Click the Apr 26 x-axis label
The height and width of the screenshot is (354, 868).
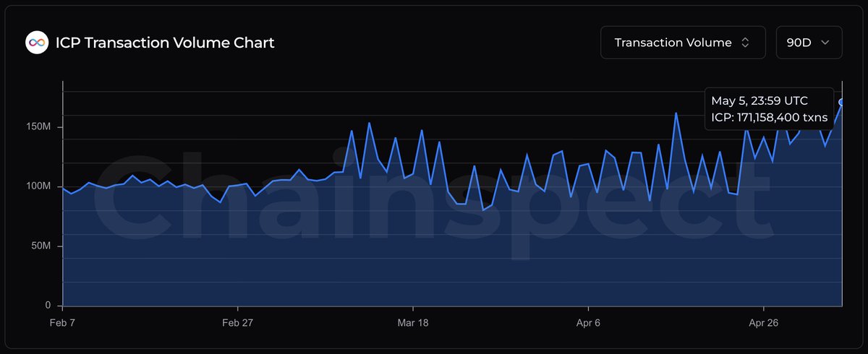(763, 323)
